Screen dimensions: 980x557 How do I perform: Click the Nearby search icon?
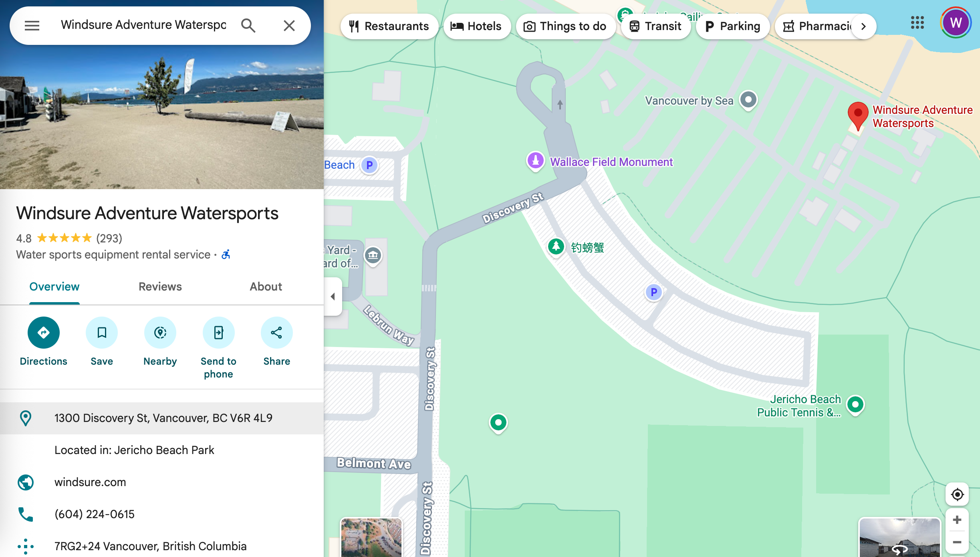pos(160,333)
